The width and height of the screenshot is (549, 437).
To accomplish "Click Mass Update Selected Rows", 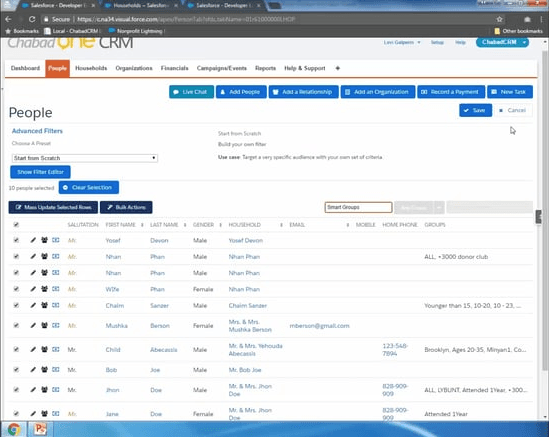I will point(53,208).
